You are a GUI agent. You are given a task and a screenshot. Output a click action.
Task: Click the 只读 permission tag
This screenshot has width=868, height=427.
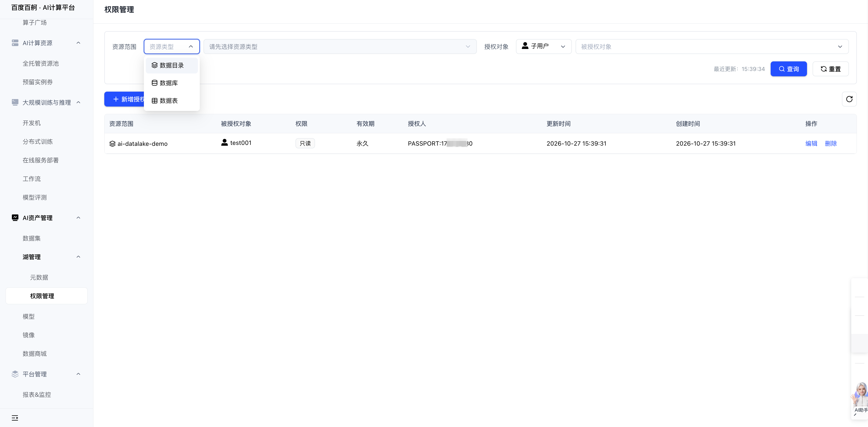[x=305, y=143]
